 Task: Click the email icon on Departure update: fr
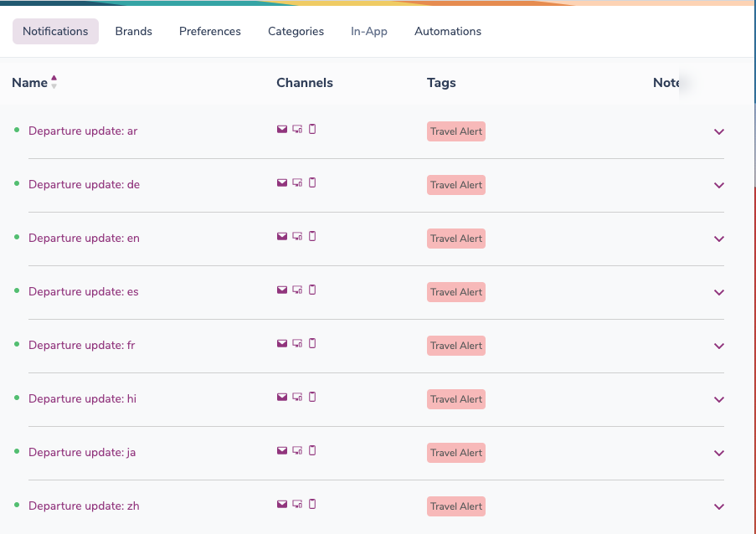coord(282,343)
